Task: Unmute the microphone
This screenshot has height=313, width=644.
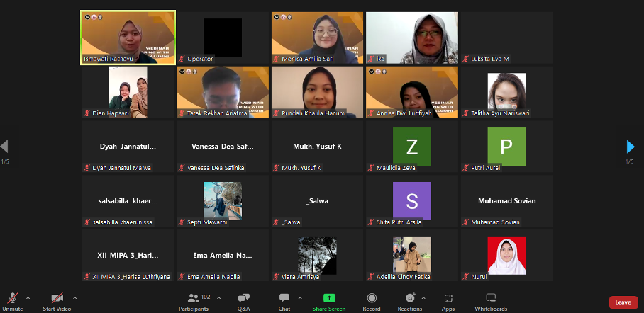Action: coord(12,300)
